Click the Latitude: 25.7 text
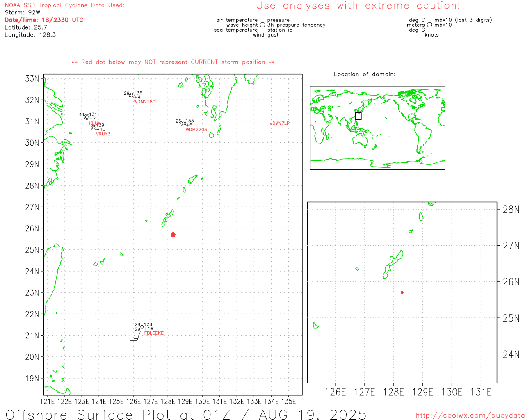The width and height of the screenshot is (525, 420). (26, 27)
